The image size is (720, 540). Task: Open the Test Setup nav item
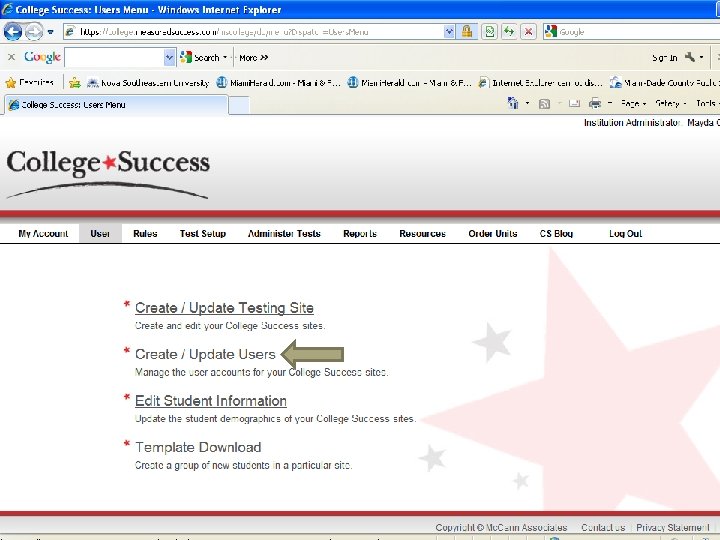coord(203,233)
